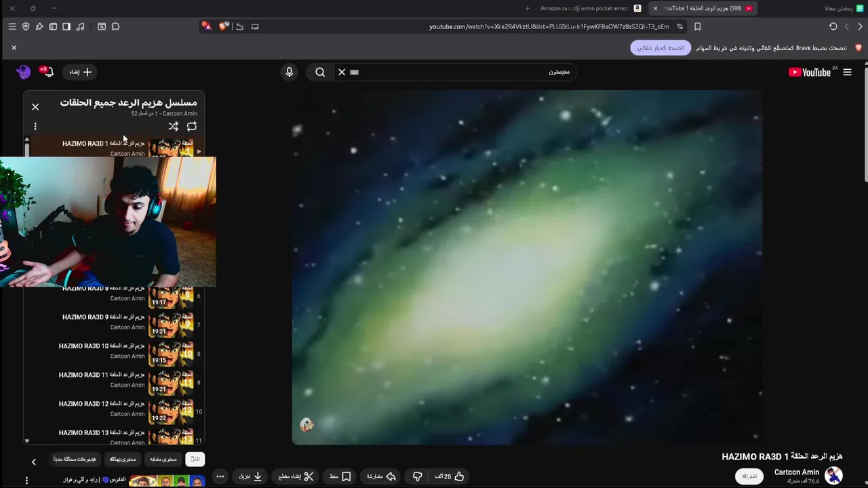This screenshot has height=488, width=868.
Task: Click the video player area
Action: point(527,268)
